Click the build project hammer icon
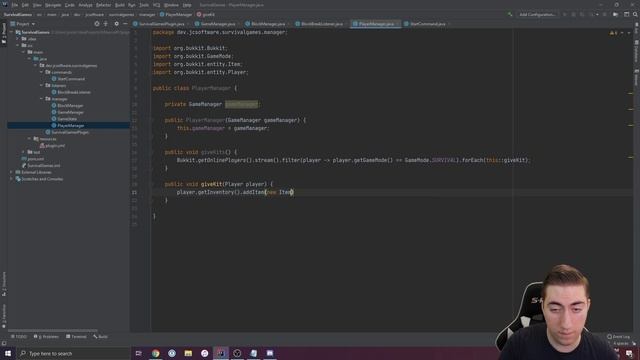Screen dimensions: 640x360 pos(510,14)
